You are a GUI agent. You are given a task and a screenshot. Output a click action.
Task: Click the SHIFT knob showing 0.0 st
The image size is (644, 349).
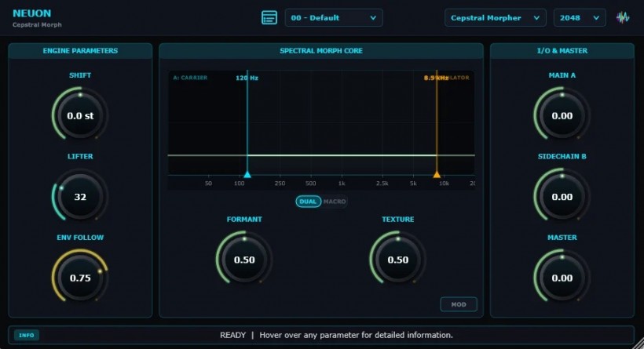[x=80, y=115]
